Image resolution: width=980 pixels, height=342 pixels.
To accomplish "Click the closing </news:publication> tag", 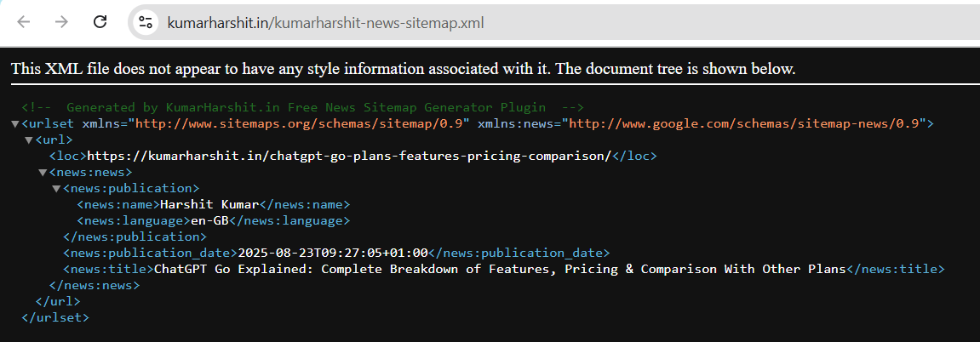I will 135,237.
